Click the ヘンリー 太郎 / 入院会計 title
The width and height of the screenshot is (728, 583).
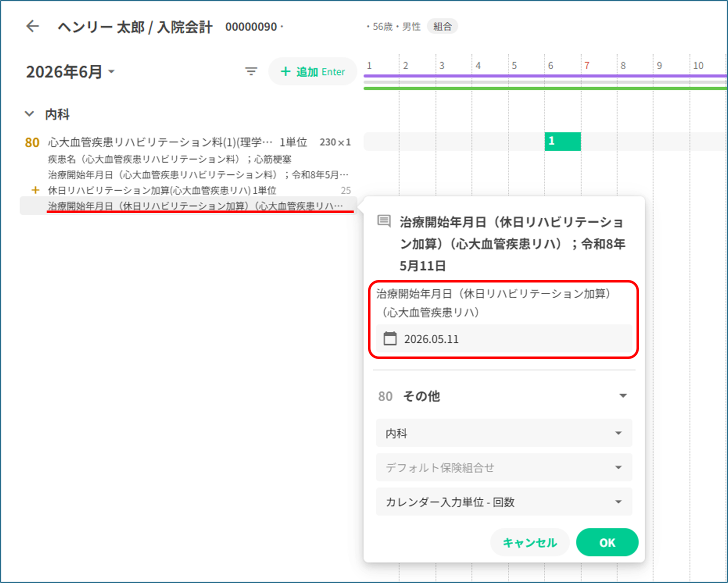tap(135, 26)
